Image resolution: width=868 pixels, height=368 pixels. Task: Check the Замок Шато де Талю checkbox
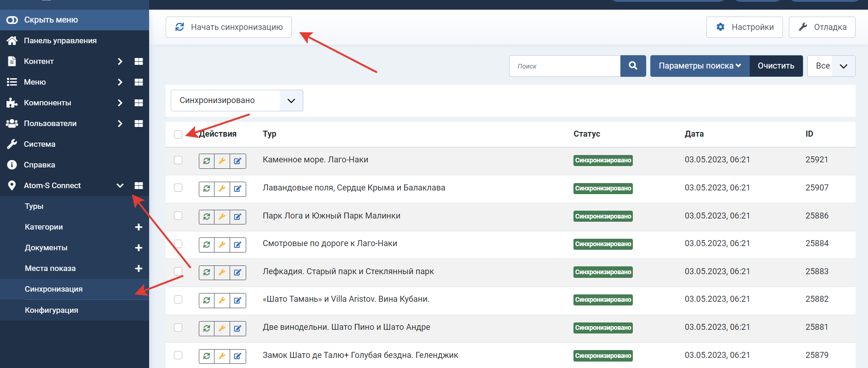178,355
